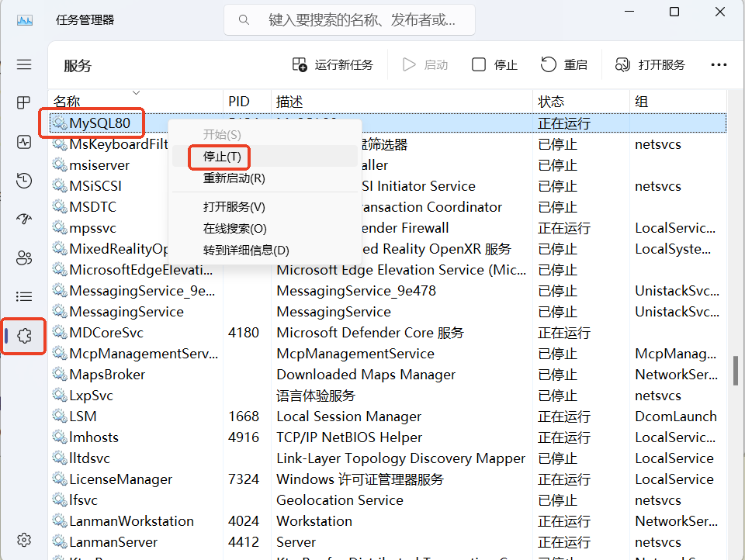Open Performance page in sidebar
Viewport: 745px width, 560px height.
(x=24, y=141)
